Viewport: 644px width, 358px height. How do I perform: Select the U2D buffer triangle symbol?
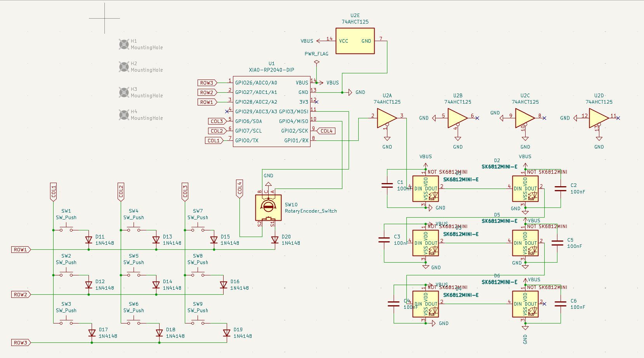(599, 118)
